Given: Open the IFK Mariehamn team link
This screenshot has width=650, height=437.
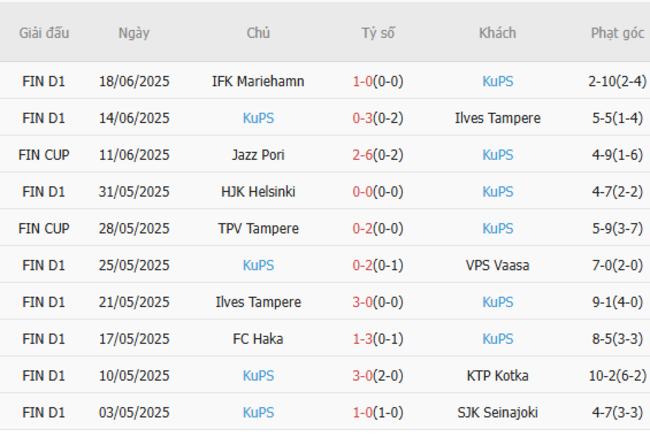Looking at the screenshot, I should [258, 81].
